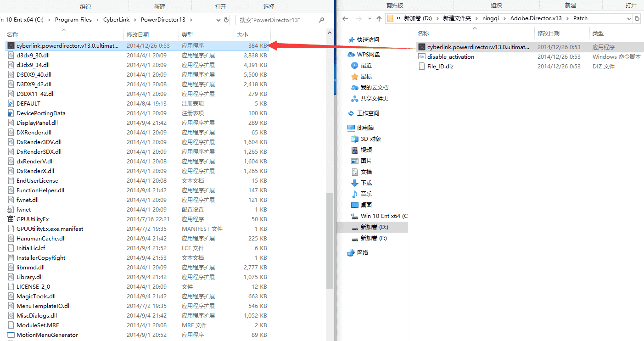Viewport: 644px width, 341px height.
Task: Click cyberlink patch file icon in right window
Action: 422,47
